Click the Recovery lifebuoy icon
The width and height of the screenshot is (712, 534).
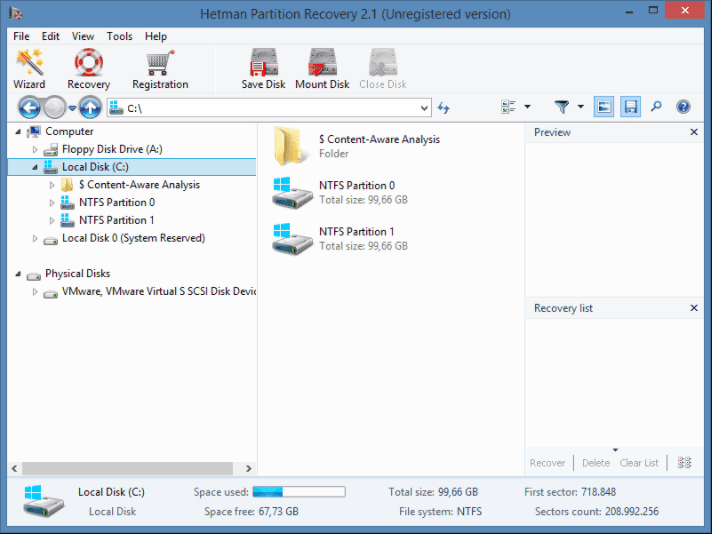click(89, 62)
